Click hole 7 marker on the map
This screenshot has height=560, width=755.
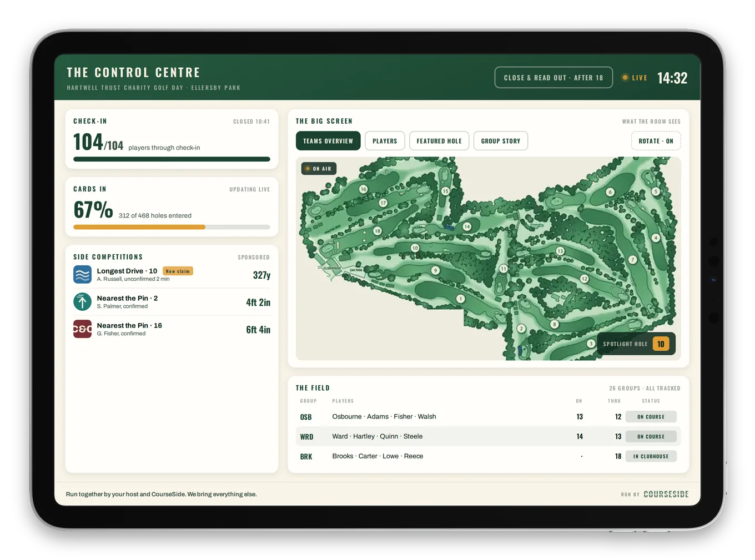632,260
